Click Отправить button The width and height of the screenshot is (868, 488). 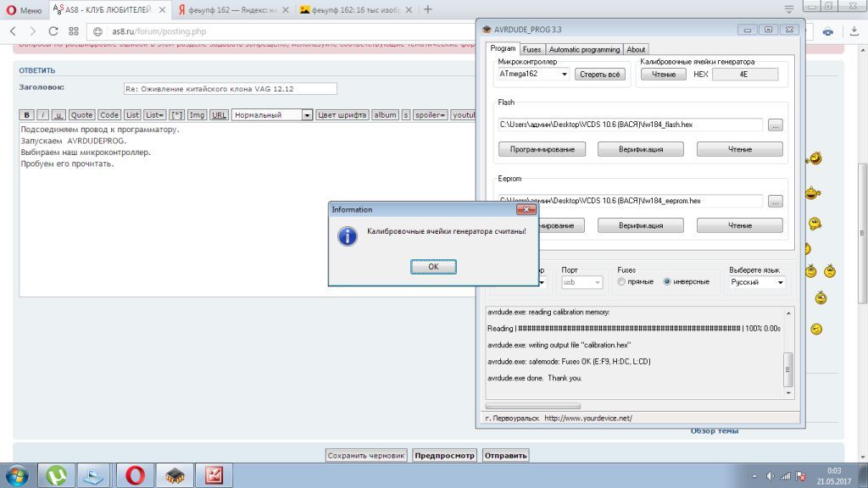point(505,455)
